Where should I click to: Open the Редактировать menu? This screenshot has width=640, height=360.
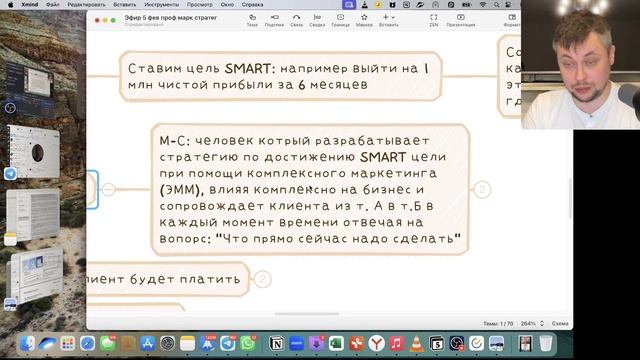pyautogui.click(x=87, y=4)
